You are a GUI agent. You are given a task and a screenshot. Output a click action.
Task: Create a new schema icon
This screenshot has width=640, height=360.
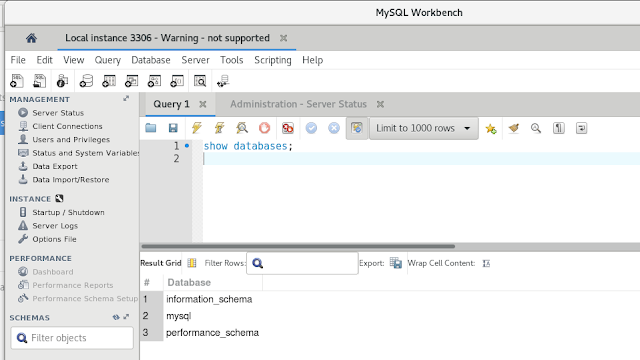click(x=86, y=81)
